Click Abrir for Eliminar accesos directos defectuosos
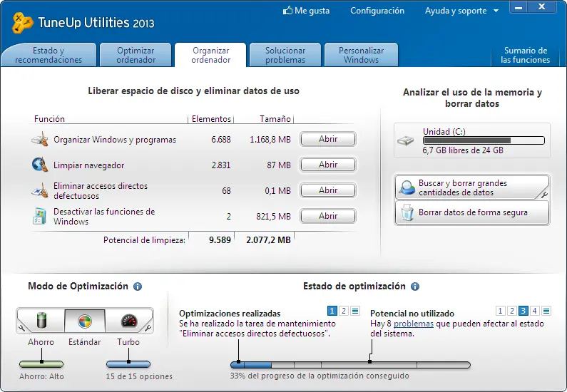Screen dimensions: 567x392 click(328, 190)
